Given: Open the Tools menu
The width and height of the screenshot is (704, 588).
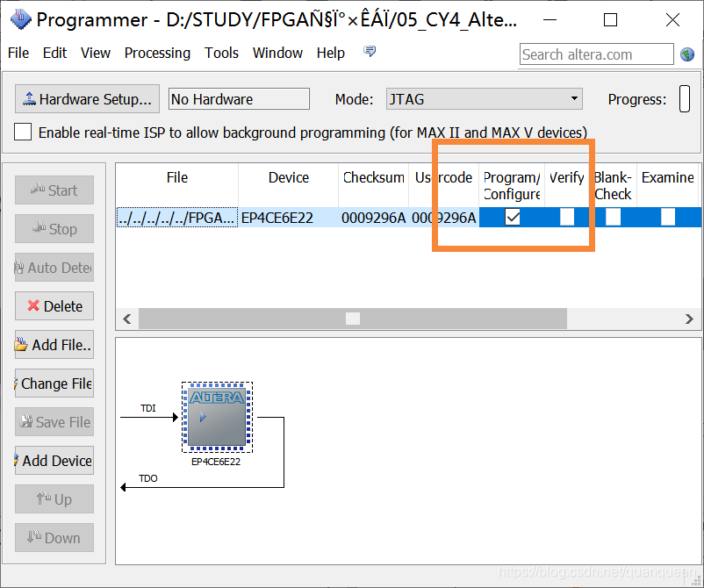Looking at the screenshot, I should (x=221, y=53).
